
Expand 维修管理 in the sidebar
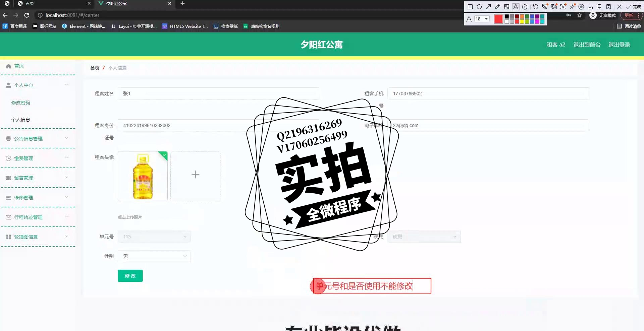click(38, 198)
